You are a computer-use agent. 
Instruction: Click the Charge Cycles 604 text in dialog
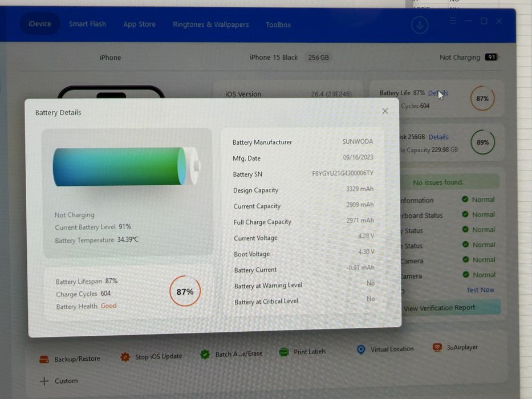[83, 294]
